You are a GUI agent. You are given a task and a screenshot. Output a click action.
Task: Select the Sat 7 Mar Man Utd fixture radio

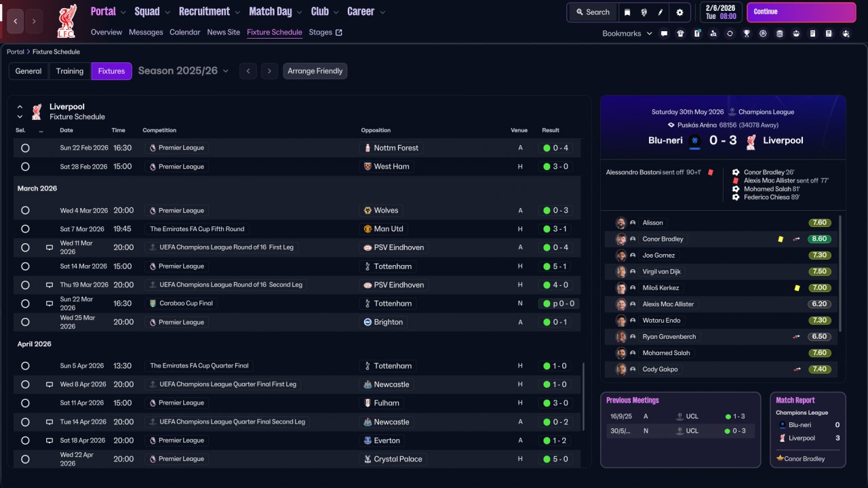[25, 229]
